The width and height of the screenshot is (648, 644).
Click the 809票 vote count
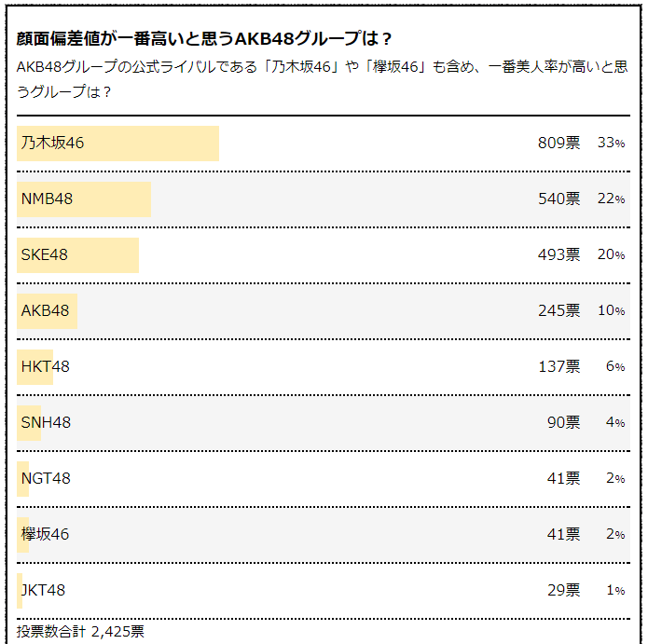558,144
